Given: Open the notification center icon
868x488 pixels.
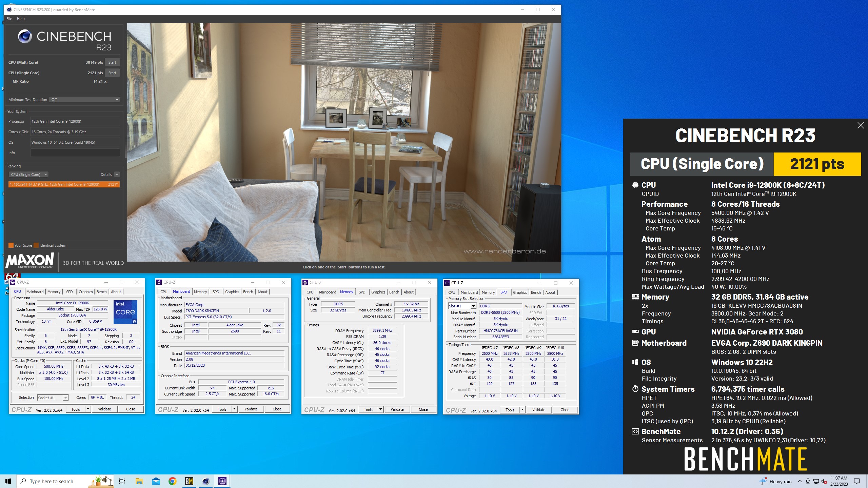Looking at the screenshot, I should tap(857, 481).
